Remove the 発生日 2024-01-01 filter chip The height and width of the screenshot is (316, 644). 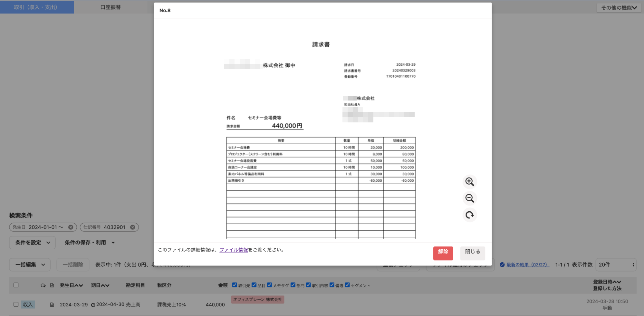point(71,227)
